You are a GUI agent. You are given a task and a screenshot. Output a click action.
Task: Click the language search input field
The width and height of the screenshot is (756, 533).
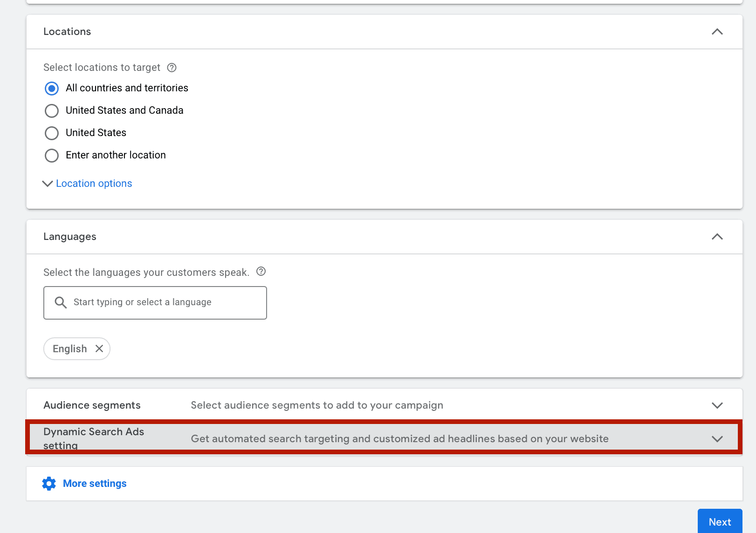tap(155, 303)
